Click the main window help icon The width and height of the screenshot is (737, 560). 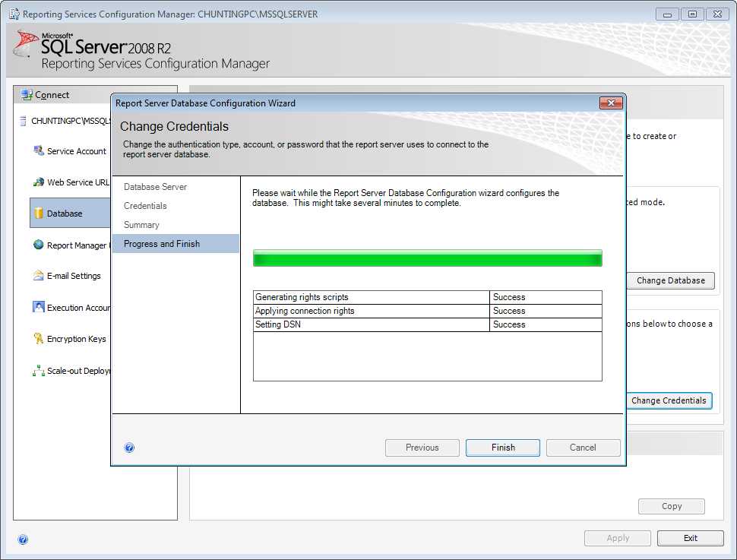point(23,539)
